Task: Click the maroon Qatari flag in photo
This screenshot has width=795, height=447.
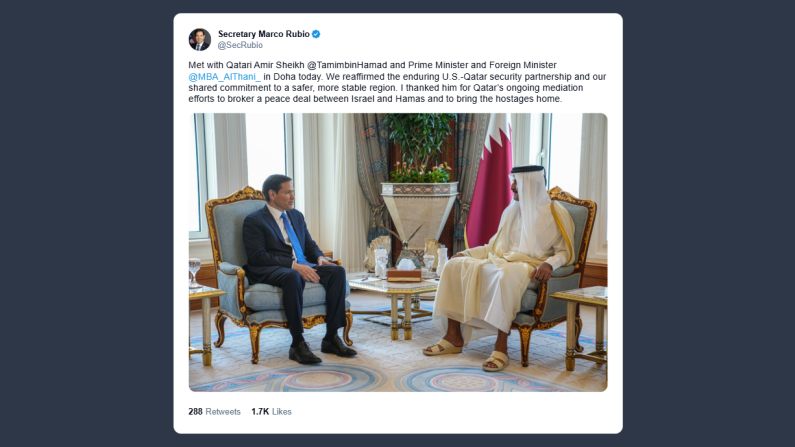Action: [490, 182]
